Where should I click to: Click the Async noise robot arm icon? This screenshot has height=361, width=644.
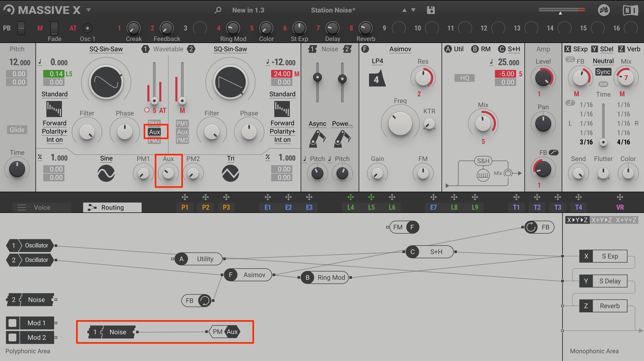click(x=317, y=139)
